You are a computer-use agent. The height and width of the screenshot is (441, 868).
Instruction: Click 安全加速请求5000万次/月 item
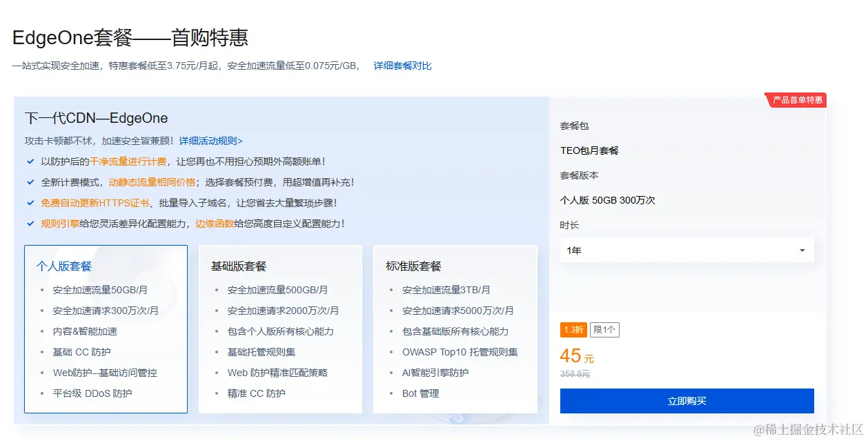(x=458, y=311)
